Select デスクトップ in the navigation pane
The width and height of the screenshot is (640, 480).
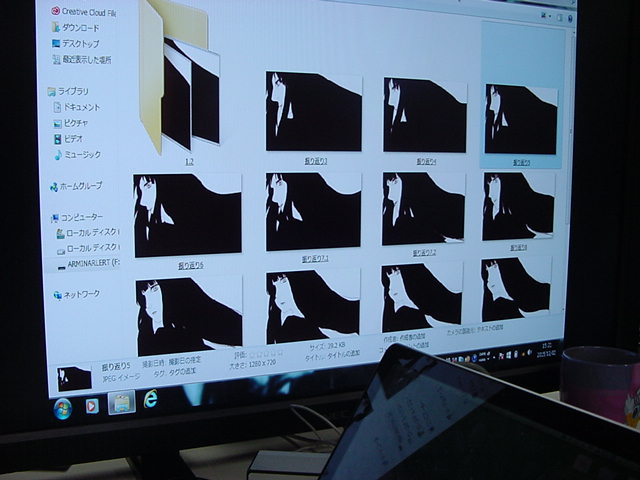coord(76,43)
